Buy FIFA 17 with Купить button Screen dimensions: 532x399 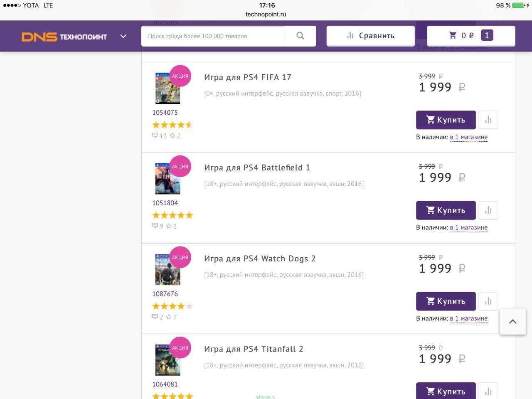point(446,120)
